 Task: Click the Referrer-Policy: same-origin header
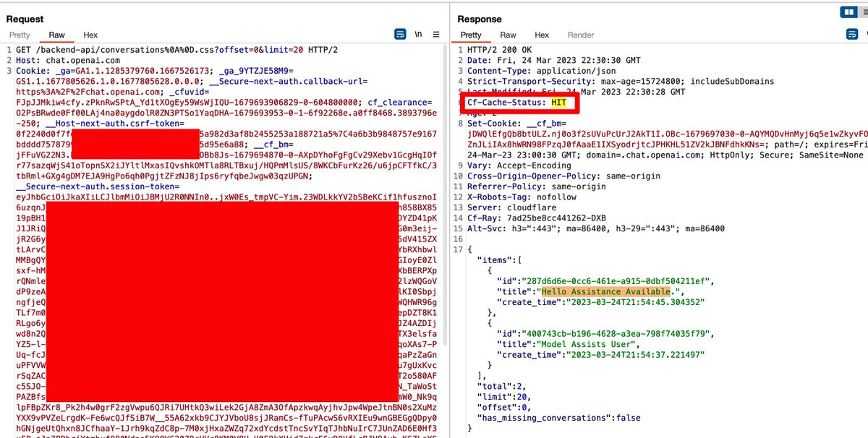537,186
